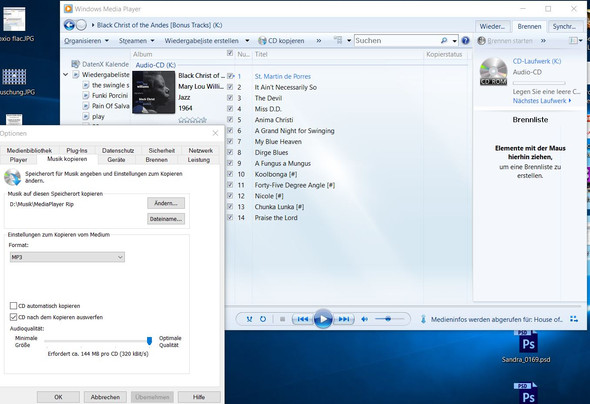This screenshot has width=590, height=404.
Task: Collapse the Wiedergabeliste tree node
Action: click(x=66, y=74)
